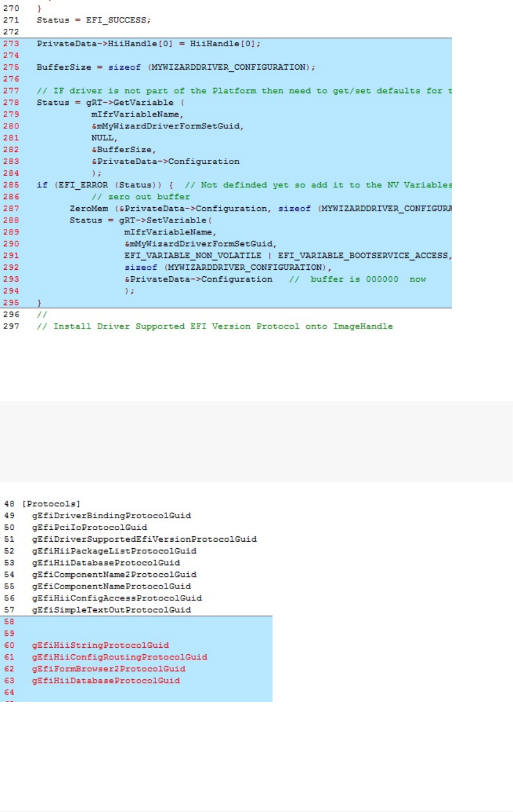The height and width of the screenshot is (812, 513).
Task: Click 'Status = gRT->GetVariable (' on line 278
Action: coord(110,103)
